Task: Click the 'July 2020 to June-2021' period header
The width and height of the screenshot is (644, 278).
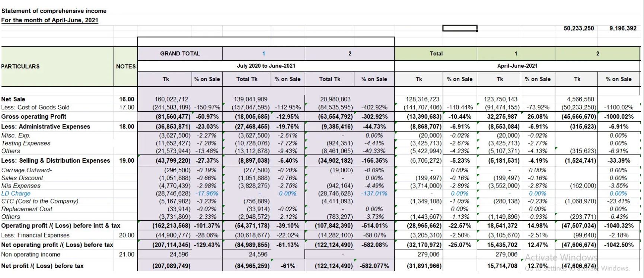Action: 266,66
